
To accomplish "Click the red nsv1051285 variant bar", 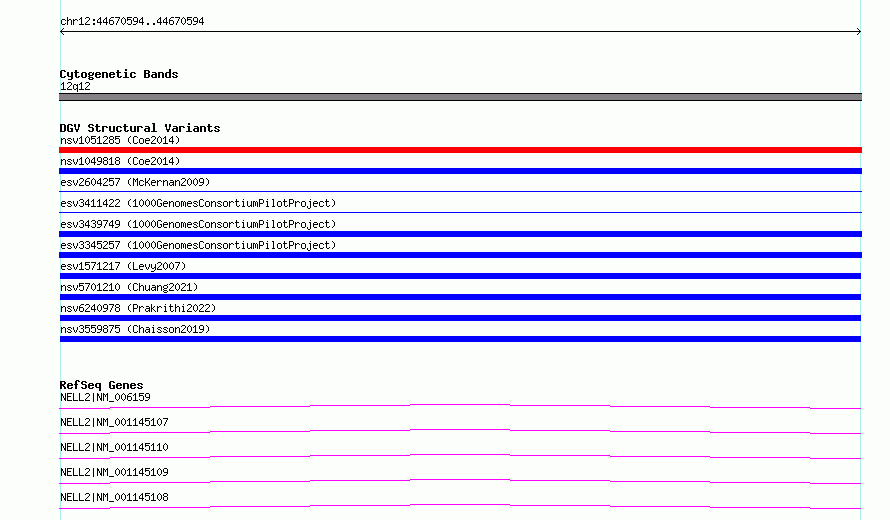I will [x=460, y=150].
